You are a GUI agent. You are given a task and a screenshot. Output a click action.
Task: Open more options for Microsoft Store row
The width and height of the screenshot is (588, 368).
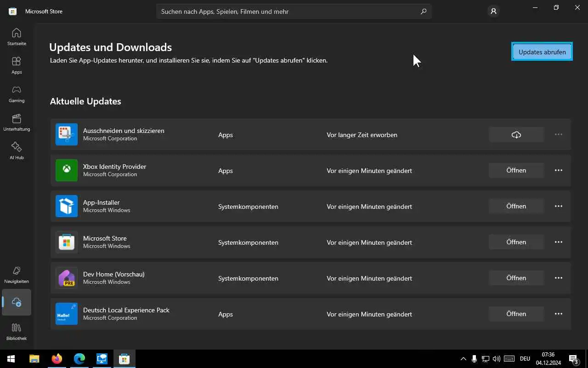pyautogui.click(x=559, y=242)
